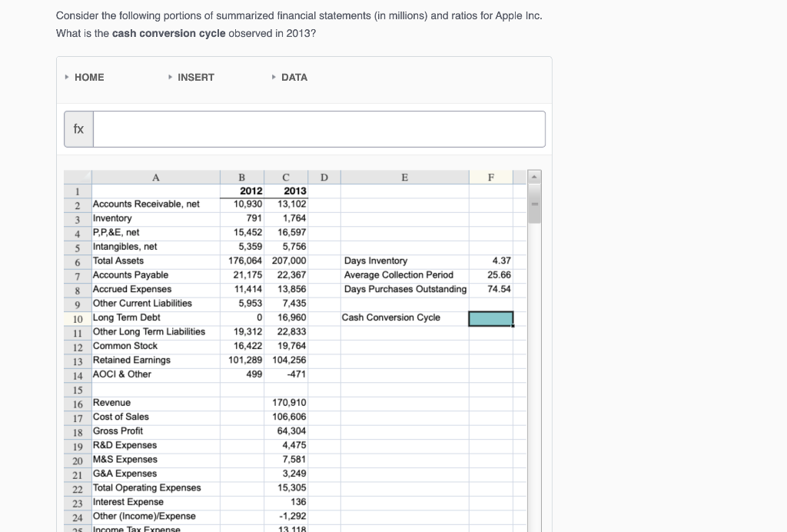Select the 'Retained Earnings' cell
The height and width of the screenshot is (532, 787).
coord(155,360)
